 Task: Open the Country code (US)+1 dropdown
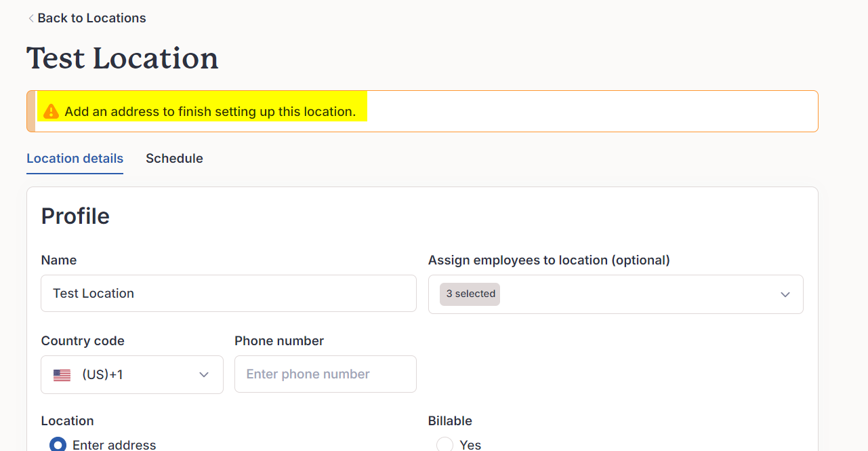tap(132, 374)
